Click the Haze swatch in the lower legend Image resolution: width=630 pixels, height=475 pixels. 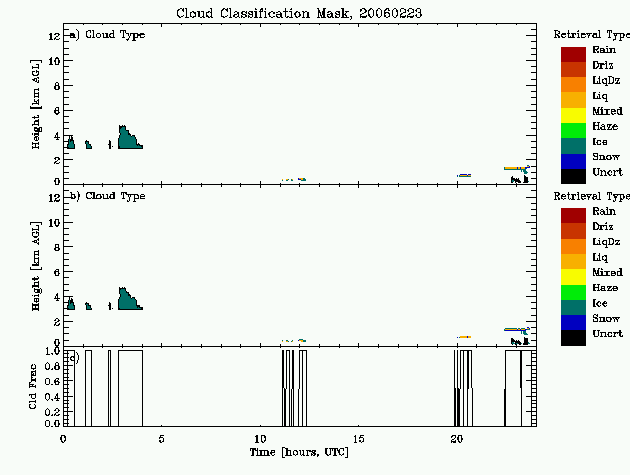[573, 292]
